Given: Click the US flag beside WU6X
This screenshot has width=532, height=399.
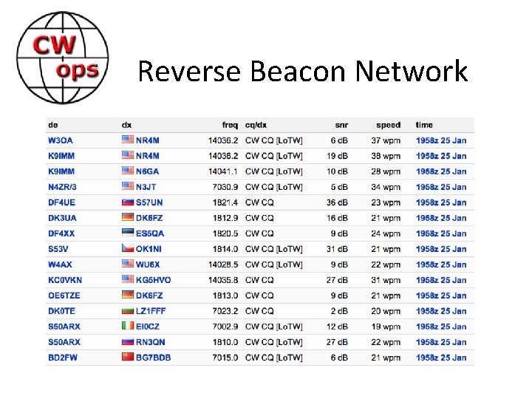Looking at the screenshot, I should point(128,264).
